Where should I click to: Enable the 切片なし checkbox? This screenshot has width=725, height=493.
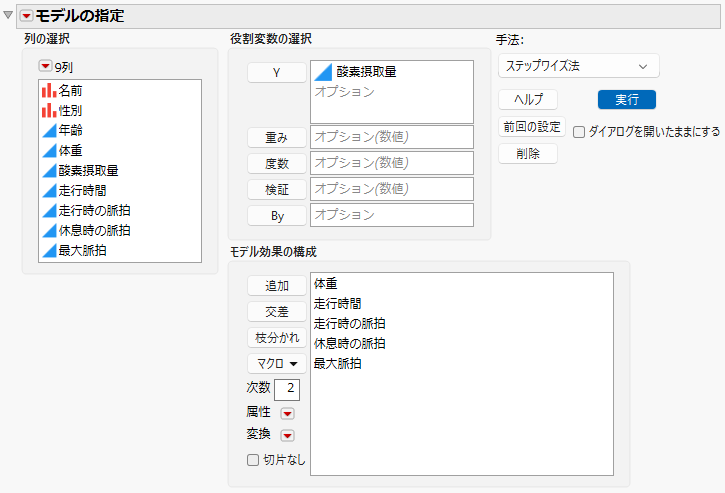click(252, 460)
